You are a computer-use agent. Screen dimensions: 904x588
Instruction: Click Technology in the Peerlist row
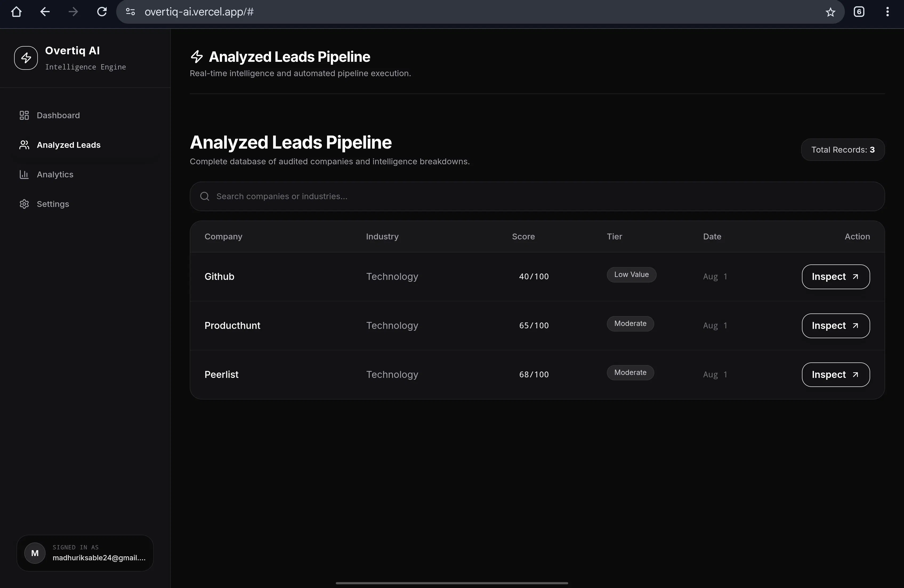coord(392,375)
